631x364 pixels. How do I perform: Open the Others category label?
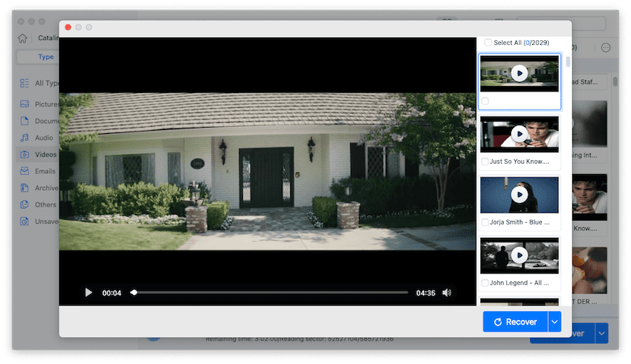pos(46,205)
